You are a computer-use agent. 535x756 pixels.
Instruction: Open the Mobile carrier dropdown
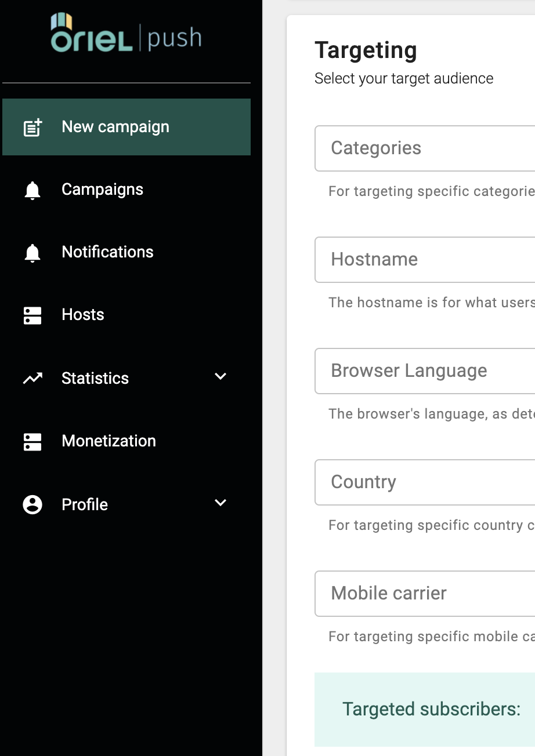pos(425,594)
